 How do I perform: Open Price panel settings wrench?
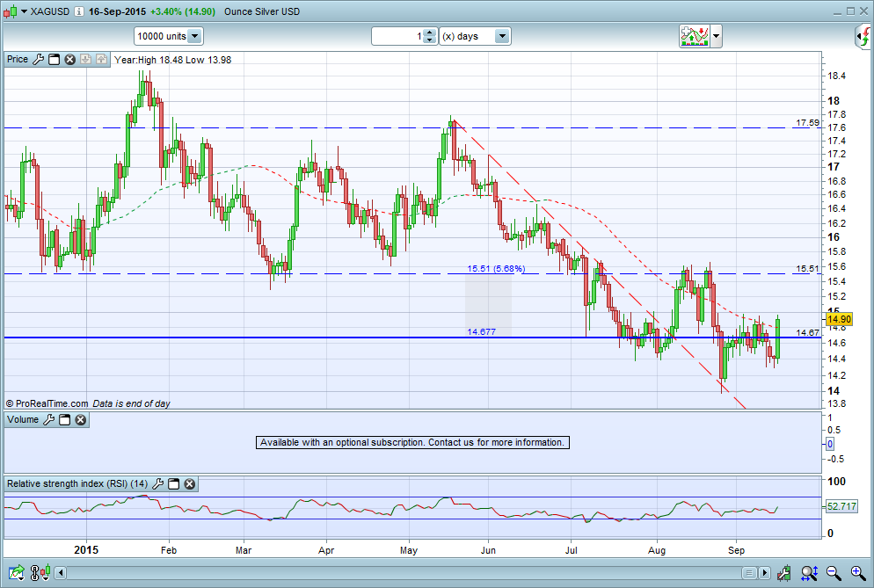click(38, 59)
